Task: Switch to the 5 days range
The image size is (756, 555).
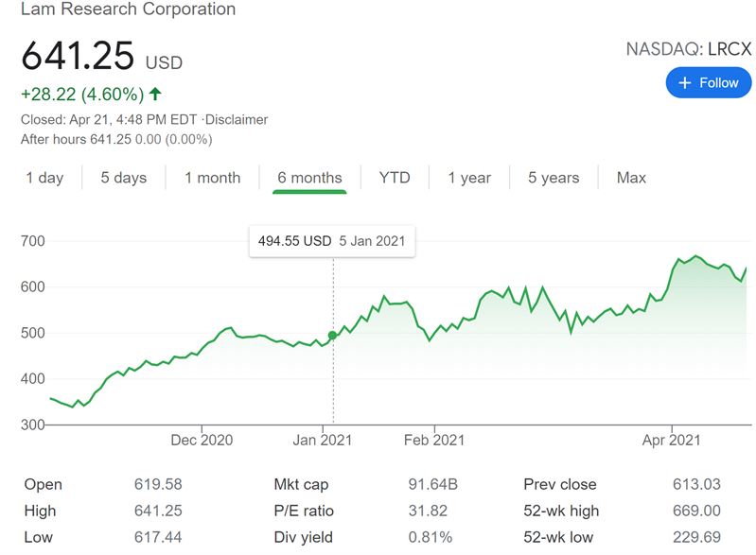Action: (x=124, y=178)
